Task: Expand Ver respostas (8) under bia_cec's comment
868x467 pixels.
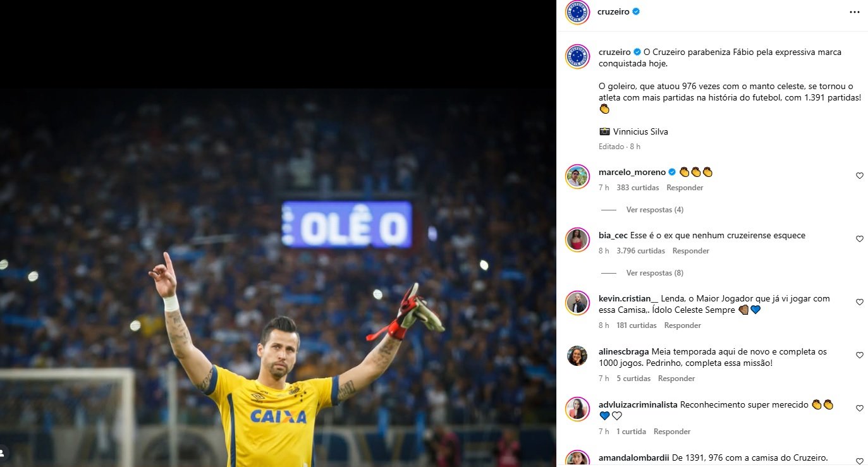Action: pos(655,272)
